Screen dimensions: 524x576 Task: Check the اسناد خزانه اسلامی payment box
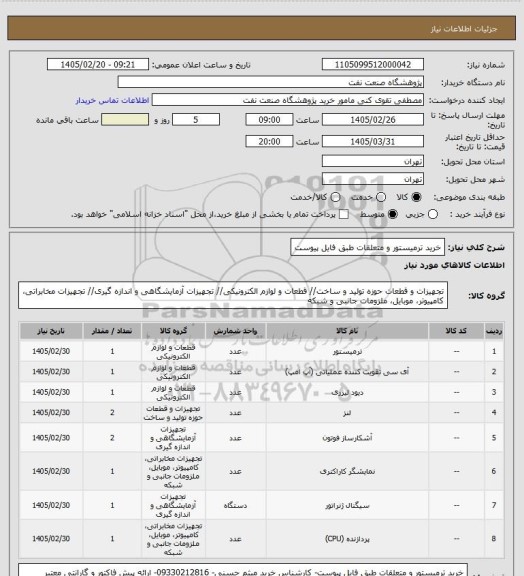(344, 214)
